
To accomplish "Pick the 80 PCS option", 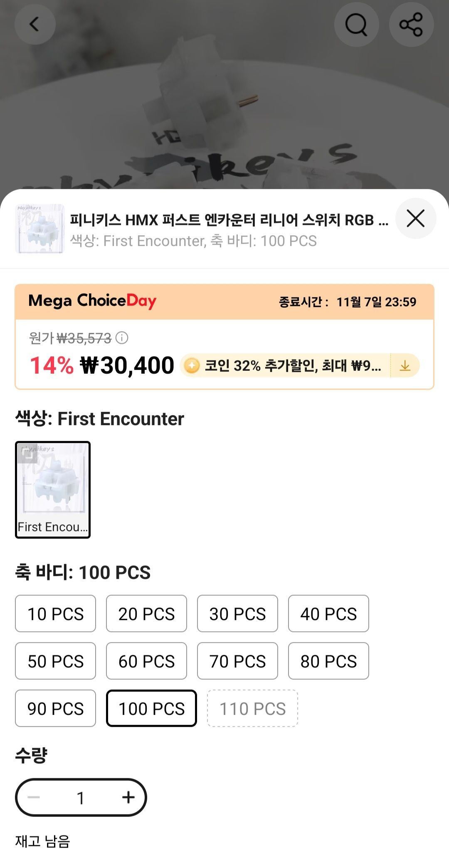I will tap(328, 661).
